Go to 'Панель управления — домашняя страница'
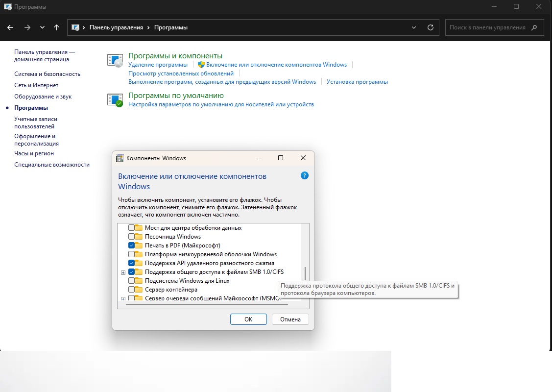This screenshot has height=392, width=552. click(45, 56)
